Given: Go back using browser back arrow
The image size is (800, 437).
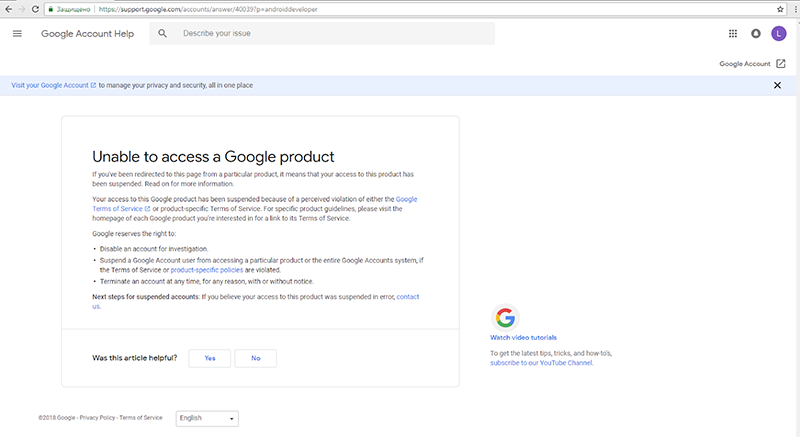Looking at the screenshot, I should pos(8,9).
